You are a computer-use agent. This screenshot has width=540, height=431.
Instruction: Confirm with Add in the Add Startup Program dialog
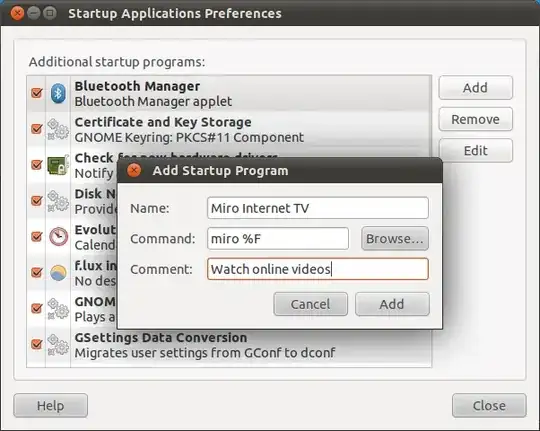(x=392, y=304)
